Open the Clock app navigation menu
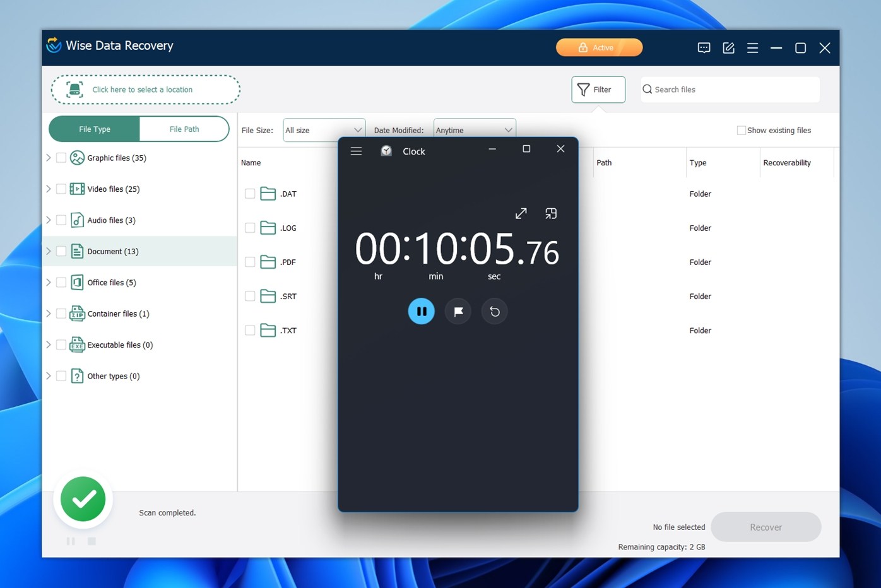This screenshot has height=588, width=881. (356, 151)
